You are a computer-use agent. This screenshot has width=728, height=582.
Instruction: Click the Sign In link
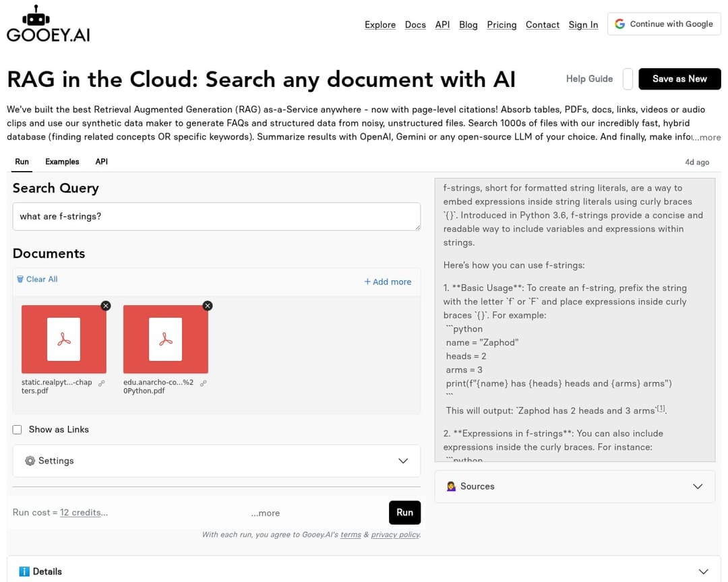[x=583, y=25]
